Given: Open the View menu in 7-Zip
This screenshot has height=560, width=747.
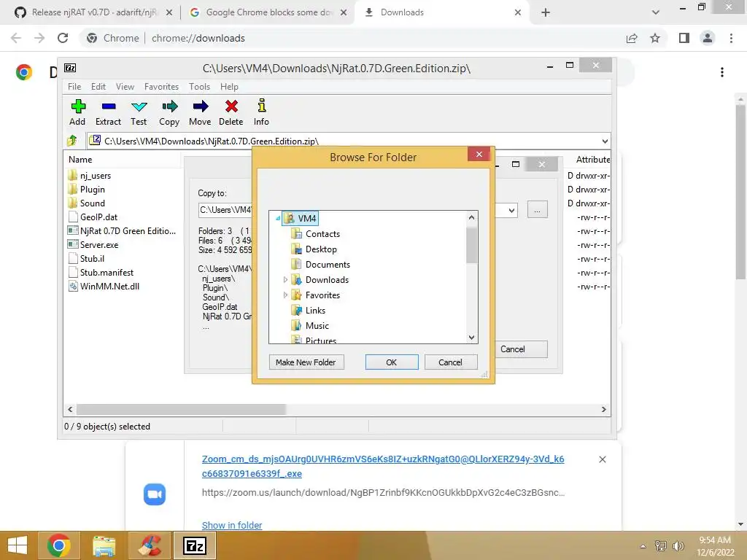Looking at the screenshot, I should pos(125,87).
